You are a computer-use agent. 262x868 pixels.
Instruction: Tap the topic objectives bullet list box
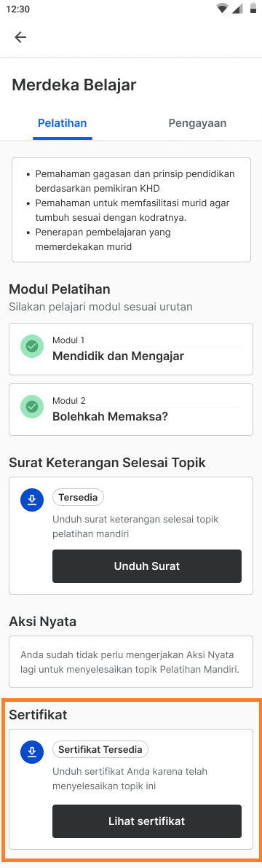tap(131, 210)
